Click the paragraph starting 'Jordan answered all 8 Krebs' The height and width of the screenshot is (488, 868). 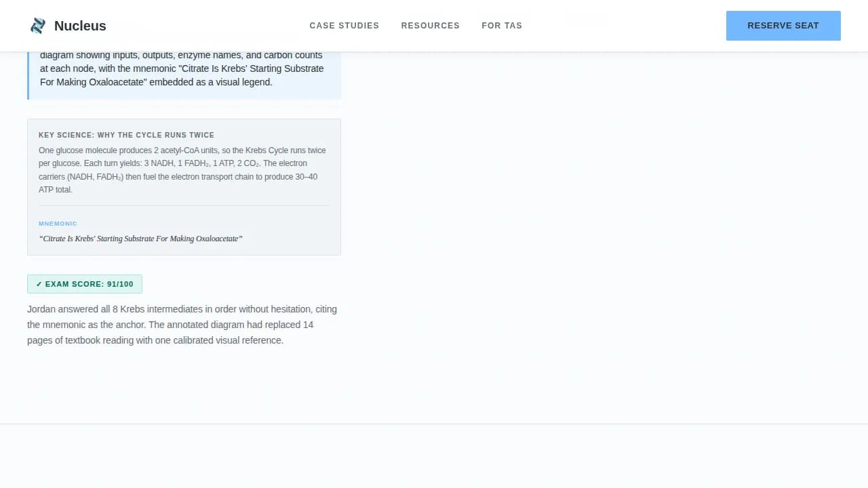click(183, 325)
